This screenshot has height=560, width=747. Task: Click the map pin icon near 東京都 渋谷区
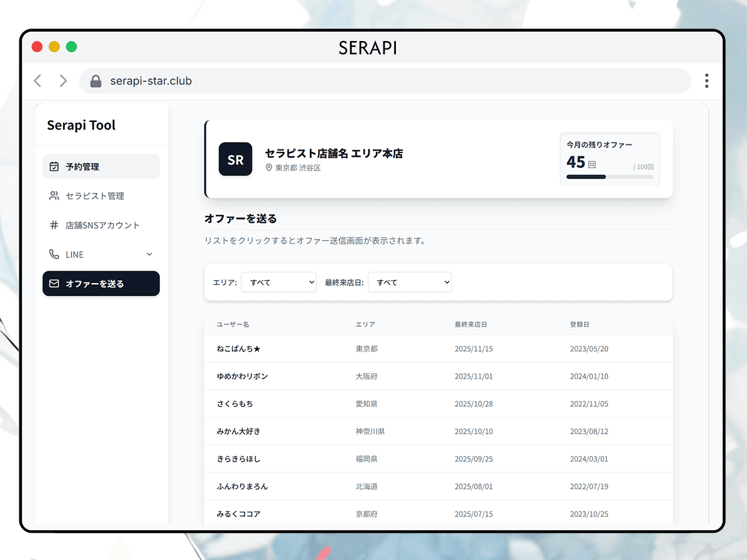point(269,168)
